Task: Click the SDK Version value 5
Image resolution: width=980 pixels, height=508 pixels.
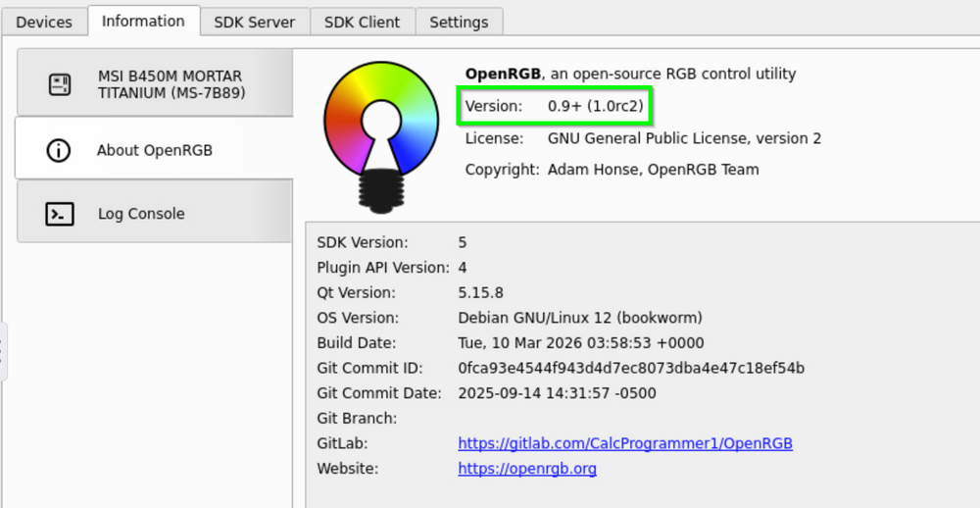Action: click(x=463, y=243)
